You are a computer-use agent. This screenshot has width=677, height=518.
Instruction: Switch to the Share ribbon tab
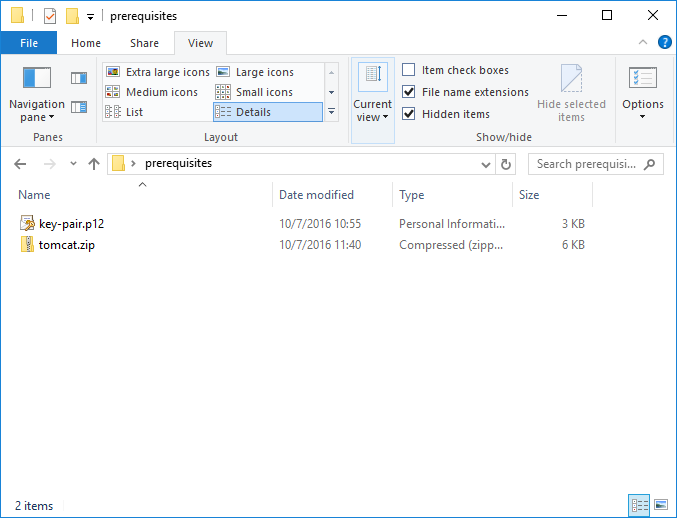(x=144, y=43)
